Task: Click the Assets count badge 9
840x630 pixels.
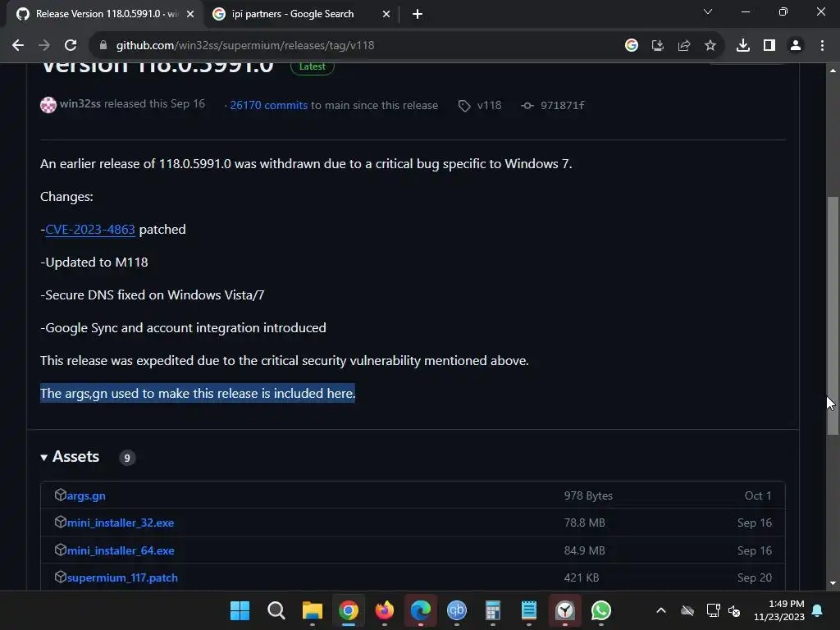Action: (127, 458)
